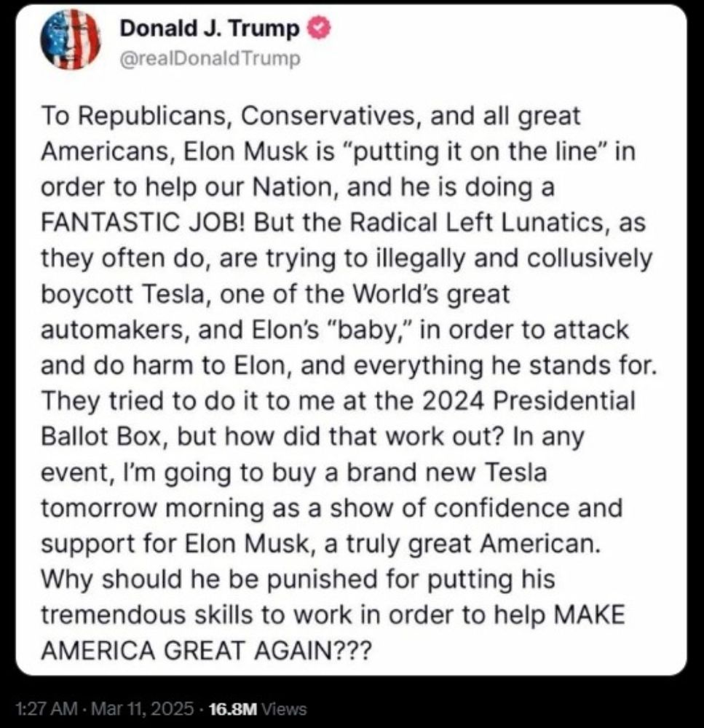This screenshot has width=704, height=728.
Task: Click "a truly great American" phrase
Action: click(x=459, y=544)
